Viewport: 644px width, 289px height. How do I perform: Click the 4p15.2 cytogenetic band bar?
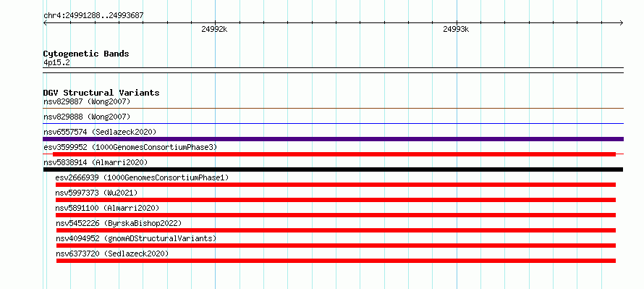click(x=333, y=70)
